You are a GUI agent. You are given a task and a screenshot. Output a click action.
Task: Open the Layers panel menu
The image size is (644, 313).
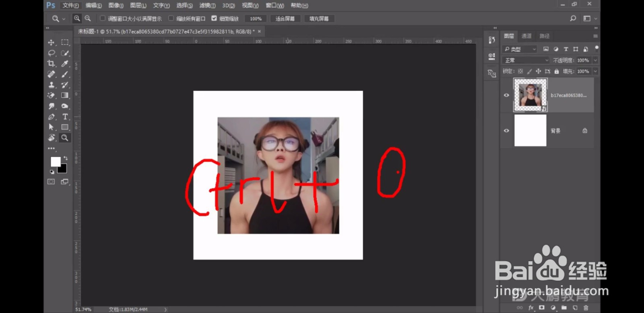595,36
